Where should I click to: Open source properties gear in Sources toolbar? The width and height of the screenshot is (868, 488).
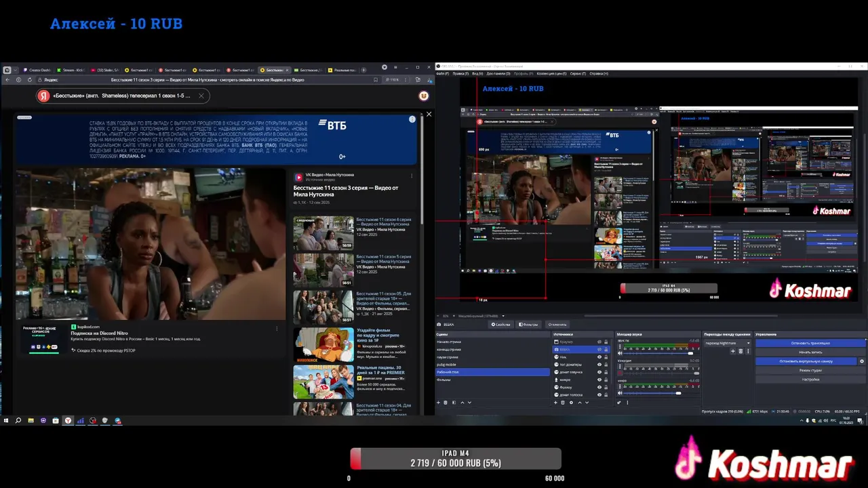coord(571,403)
